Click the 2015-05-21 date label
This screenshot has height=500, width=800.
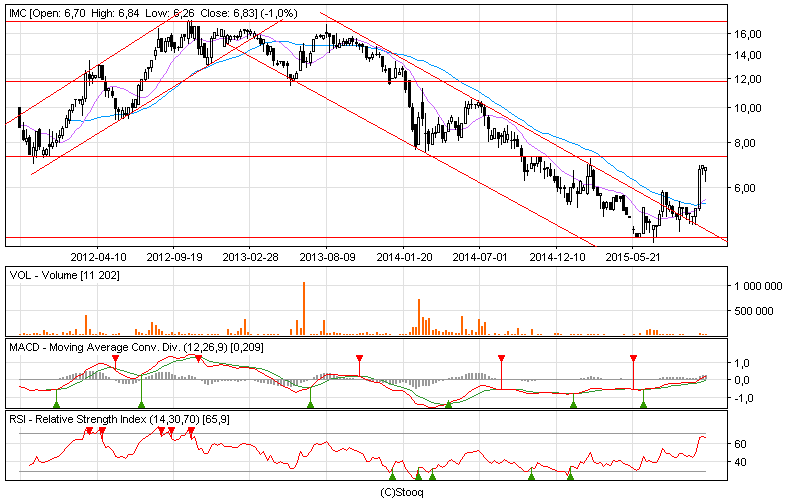click(633, 257)
